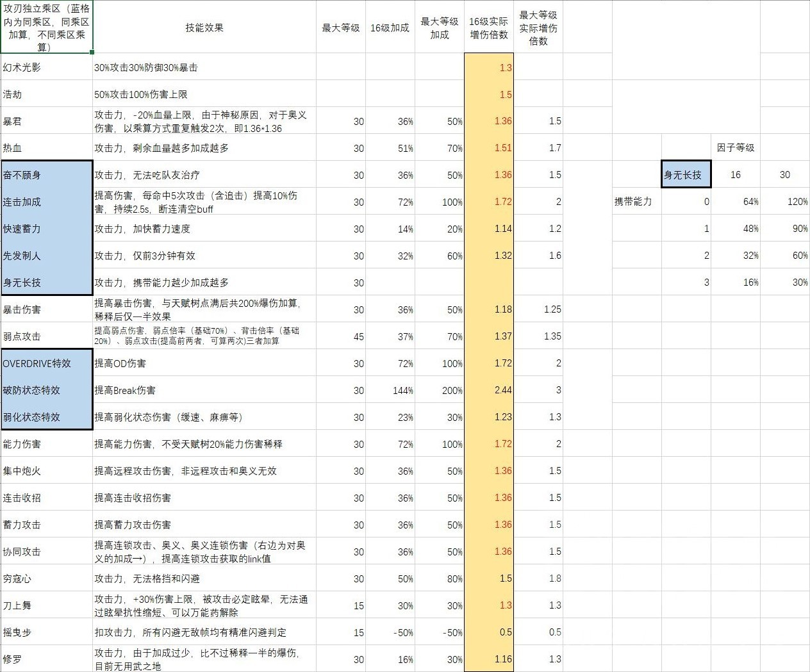The image size is (810, 672).
Task: Click the 刀上舞 skill description cell
Action: click(x=203, y=605)
